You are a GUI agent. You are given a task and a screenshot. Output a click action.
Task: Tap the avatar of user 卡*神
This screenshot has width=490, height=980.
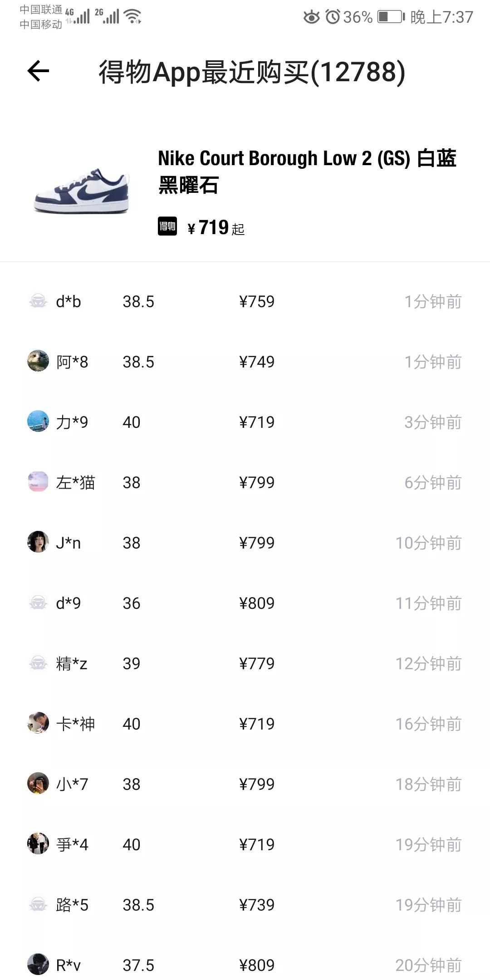click(x=38, y=723)
